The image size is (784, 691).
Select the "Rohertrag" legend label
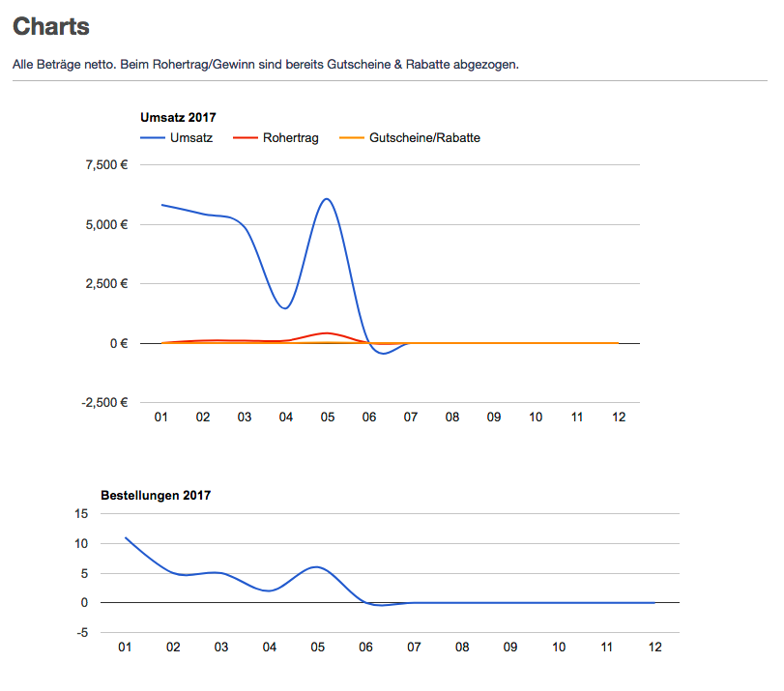[x=291, y=138]
